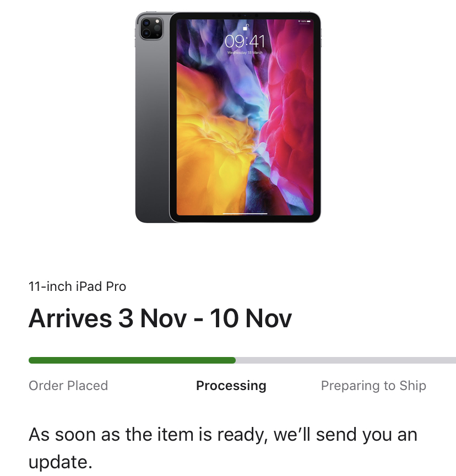Select the Processing step label
The image size is (456, 476).
[231, 386]
